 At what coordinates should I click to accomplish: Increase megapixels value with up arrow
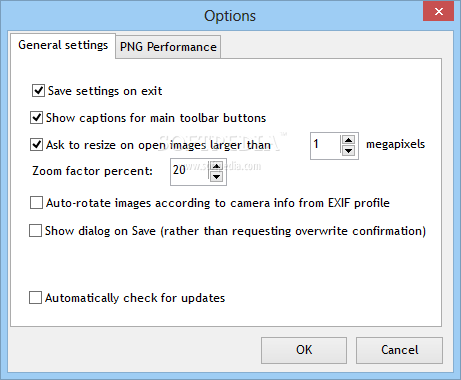348,140
